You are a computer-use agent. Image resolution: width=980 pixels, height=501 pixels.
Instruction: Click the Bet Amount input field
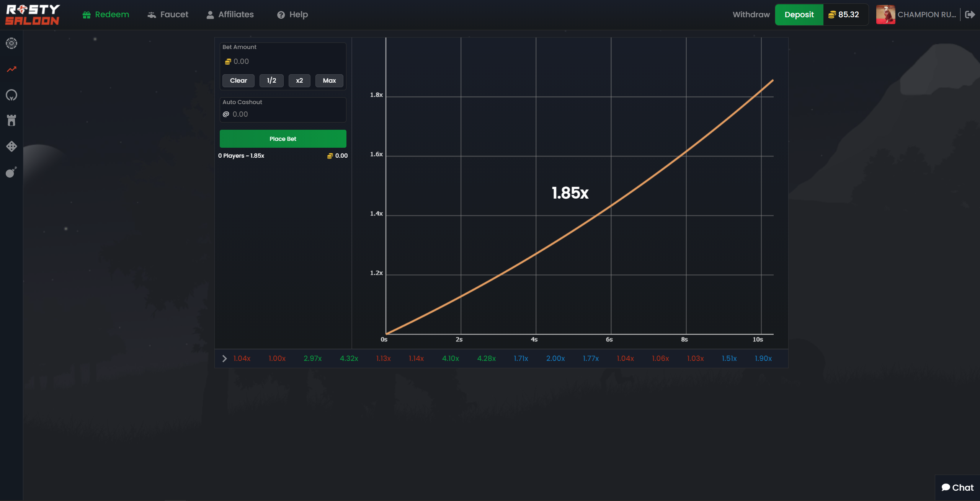[283, 61]
